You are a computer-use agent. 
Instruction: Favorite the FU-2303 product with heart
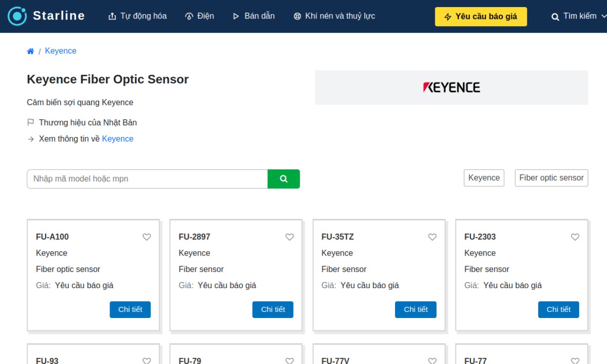click(x=575, y=237)
